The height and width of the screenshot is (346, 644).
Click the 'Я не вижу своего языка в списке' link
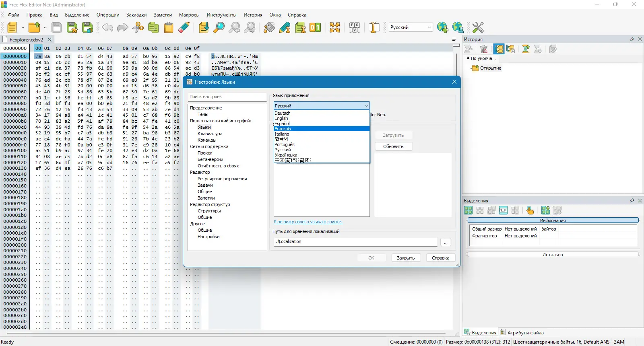(x=308, y=222)
